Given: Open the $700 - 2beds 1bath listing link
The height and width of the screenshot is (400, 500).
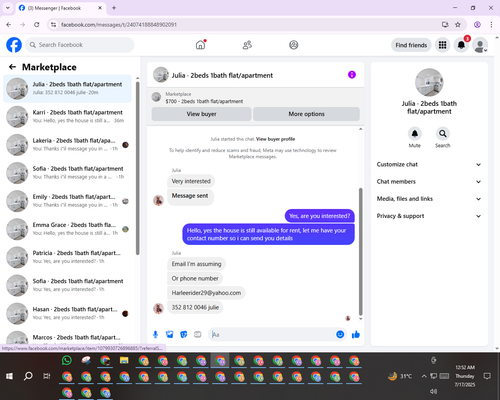Looking at the screenshot, I should [204, 101].
